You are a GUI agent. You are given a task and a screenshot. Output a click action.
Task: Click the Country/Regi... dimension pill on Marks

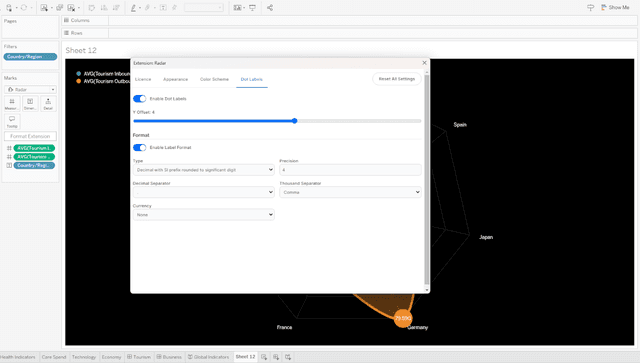pyautogui.click(x=34, y=165)
